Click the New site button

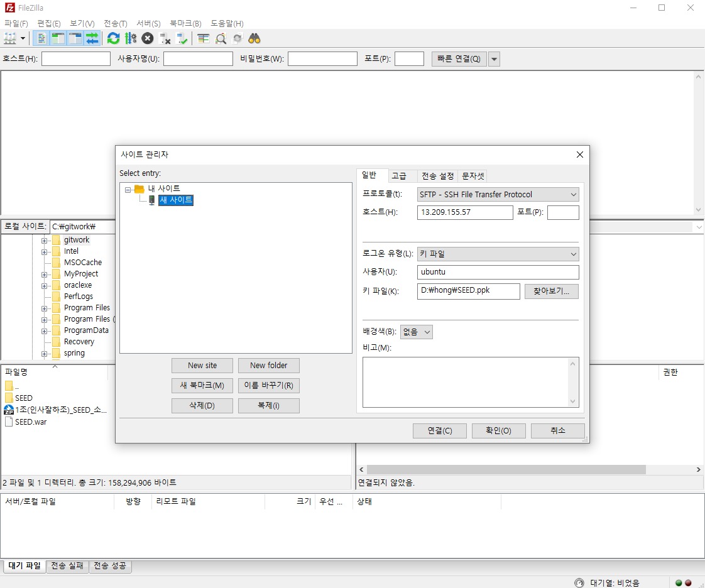point(202,366)
